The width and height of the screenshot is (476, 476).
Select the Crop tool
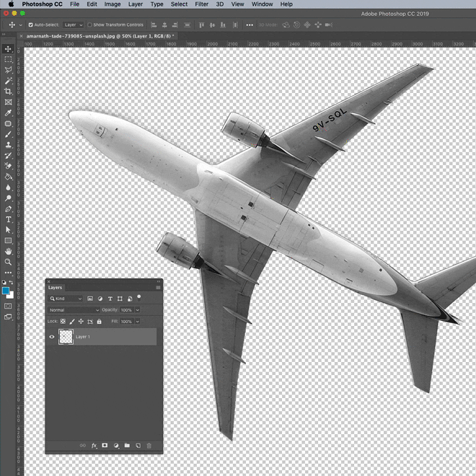(9, 92)
